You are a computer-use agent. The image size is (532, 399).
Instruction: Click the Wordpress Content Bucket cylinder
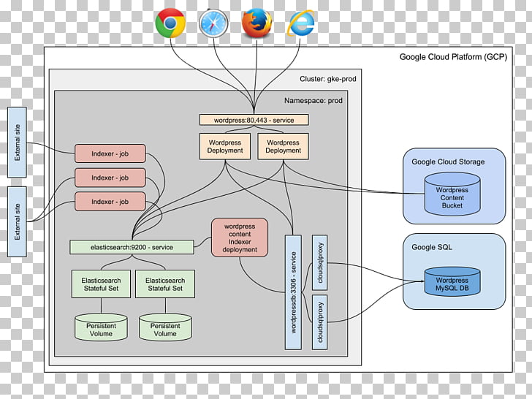click(452, 194)
